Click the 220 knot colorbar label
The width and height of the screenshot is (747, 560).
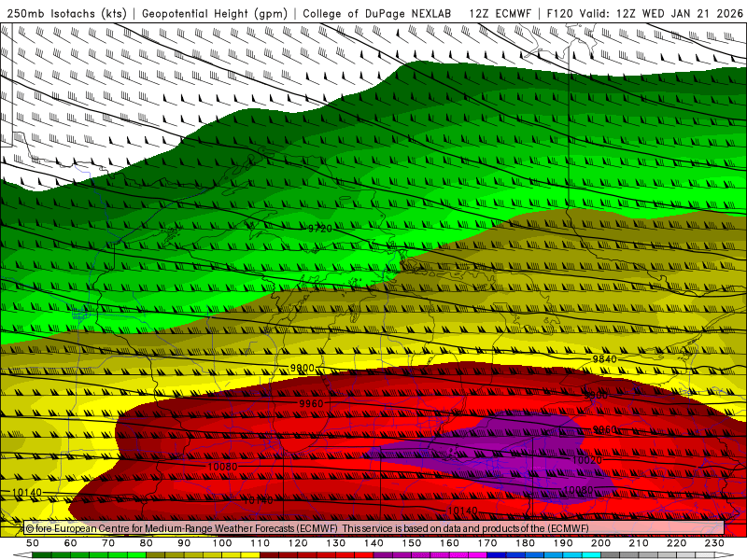[677, 543]
